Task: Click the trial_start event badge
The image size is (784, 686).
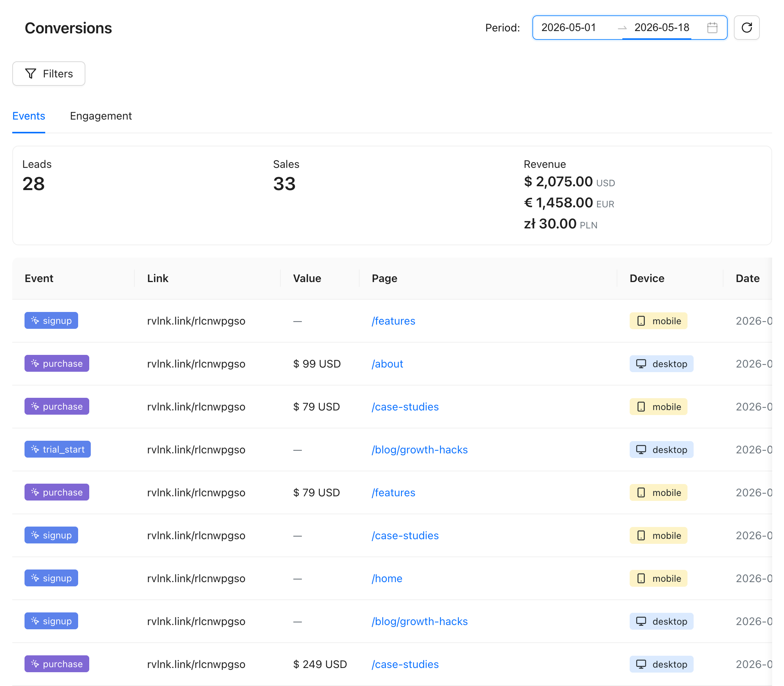Action: coord(57,449)
